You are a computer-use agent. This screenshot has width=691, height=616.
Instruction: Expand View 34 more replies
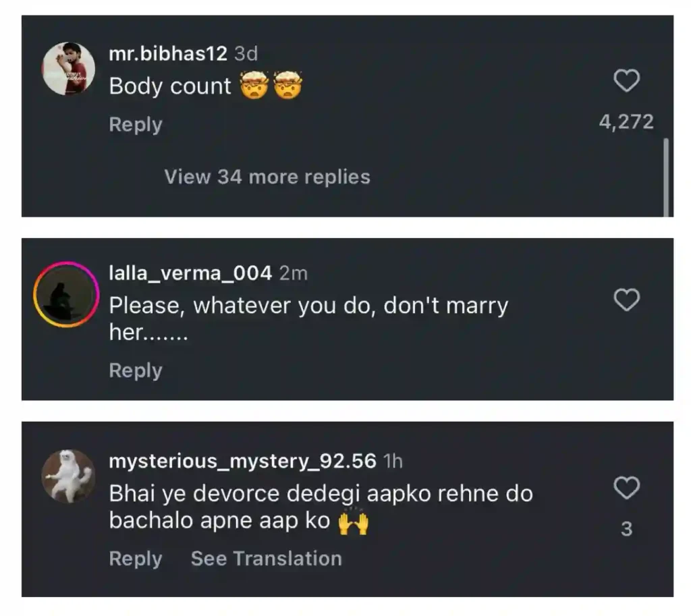tap(267, 177)
